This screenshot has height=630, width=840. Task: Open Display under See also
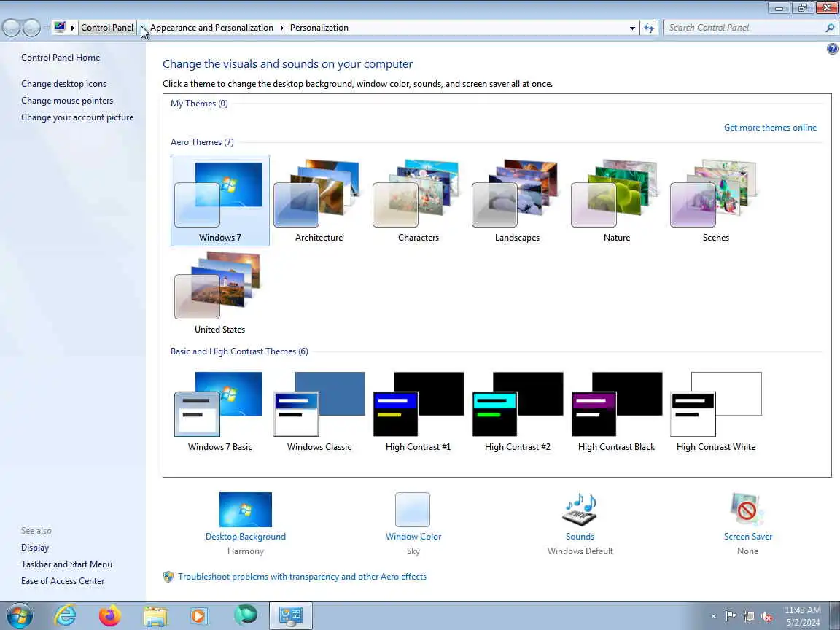click(x=35, y=548)
